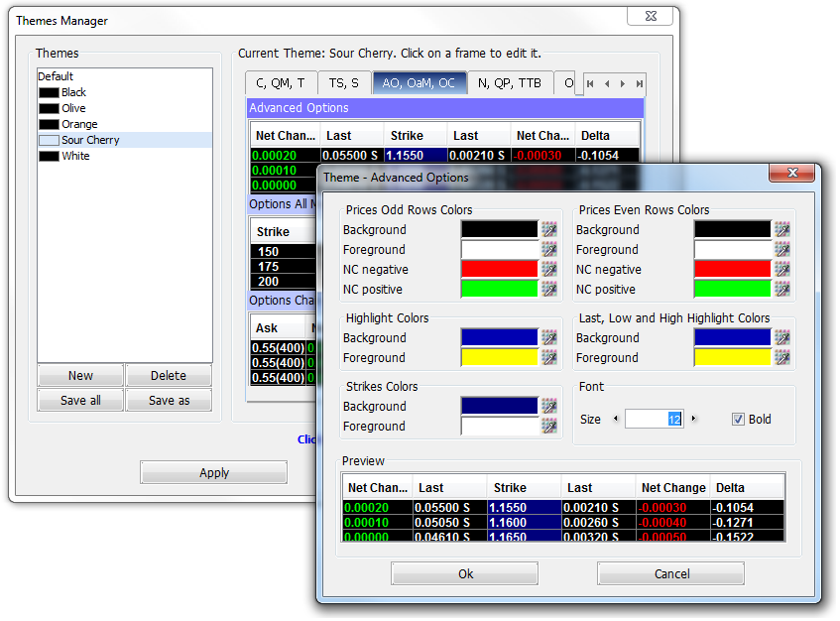The width and height of the screenshot is (840, 621).
Task: Increase font size with right arrow
Action: point(694,419)
